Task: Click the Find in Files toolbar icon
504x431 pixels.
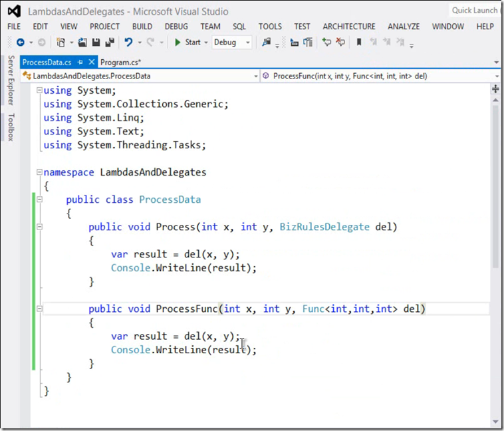Action: (x=266, y=42)
